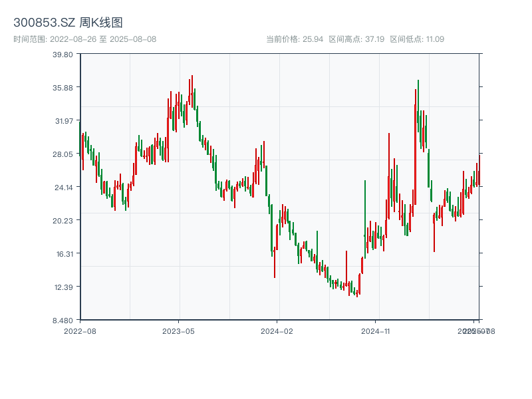Click the y-axis label 39.80
Screen dimensions: 532x399
click(x=63, y=55)
